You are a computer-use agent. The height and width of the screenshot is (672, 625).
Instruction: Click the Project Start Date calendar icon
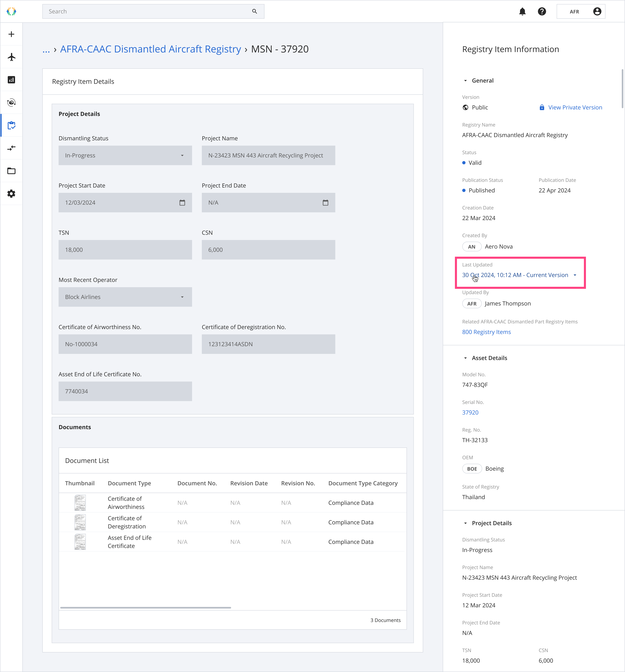click(x=182, y=203)
